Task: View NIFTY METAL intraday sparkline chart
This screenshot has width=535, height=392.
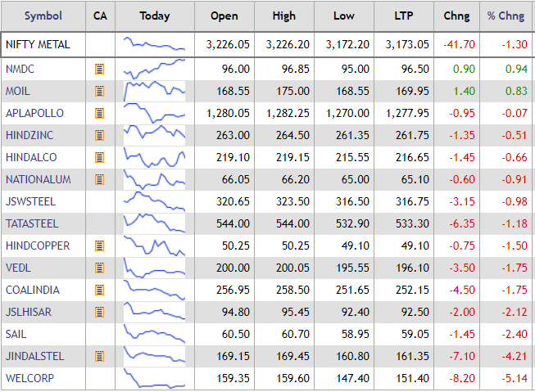Action: [155, 44]
